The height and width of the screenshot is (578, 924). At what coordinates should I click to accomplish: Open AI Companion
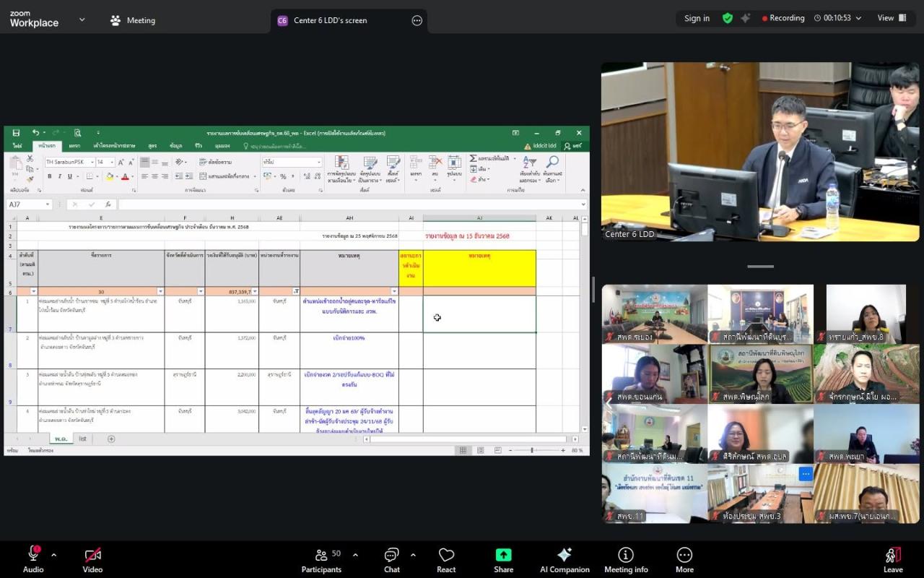tap(565, 559)
